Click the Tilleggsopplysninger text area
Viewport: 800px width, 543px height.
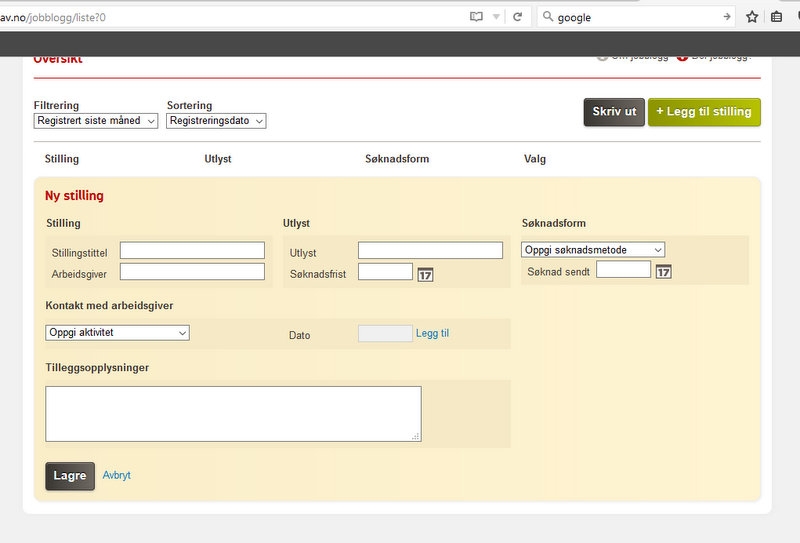coord(233,414)
